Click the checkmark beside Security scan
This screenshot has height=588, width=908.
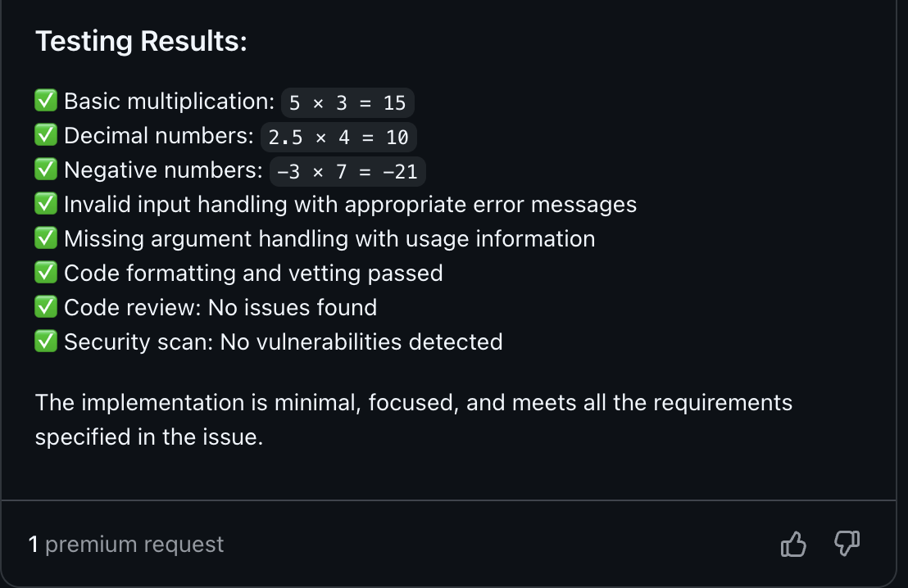[x=46, y=341]
